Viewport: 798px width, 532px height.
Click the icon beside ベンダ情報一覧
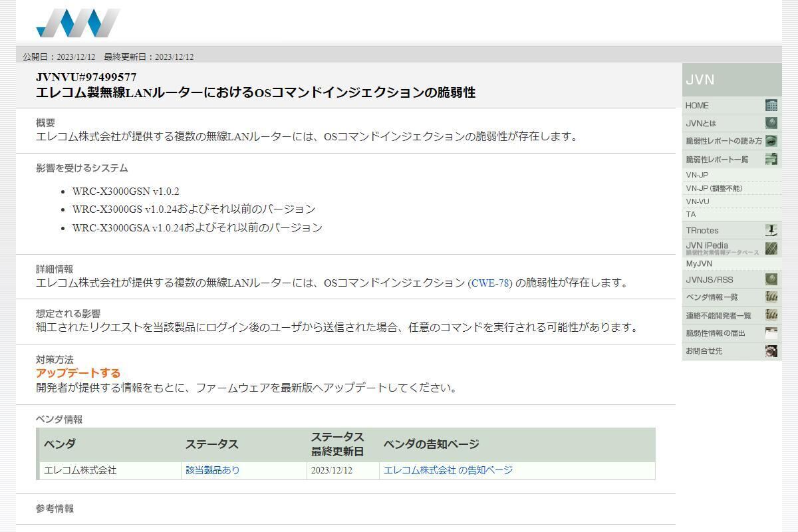tap(771, 297)
